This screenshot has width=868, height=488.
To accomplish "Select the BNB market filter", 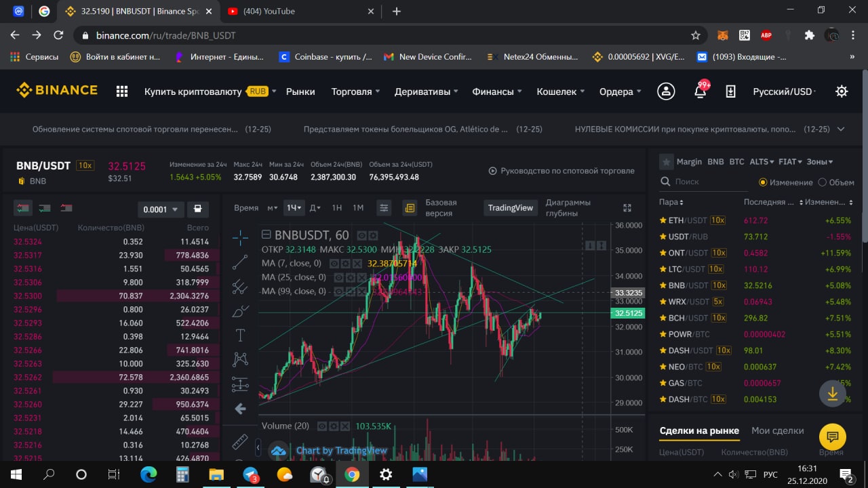I will tap(715, 162).
